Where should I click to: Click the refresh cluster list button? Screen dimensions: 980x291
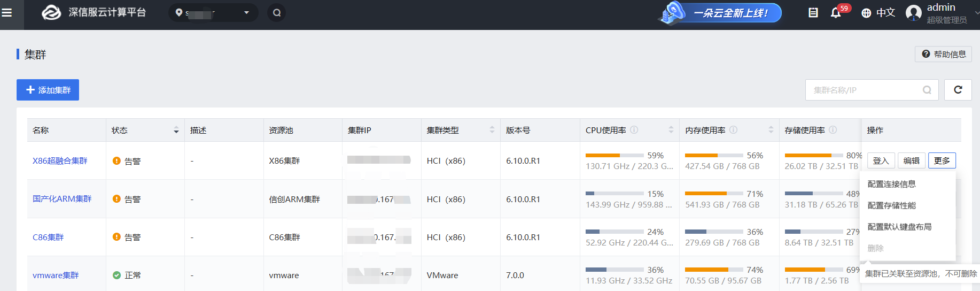(x=958, y=90)
